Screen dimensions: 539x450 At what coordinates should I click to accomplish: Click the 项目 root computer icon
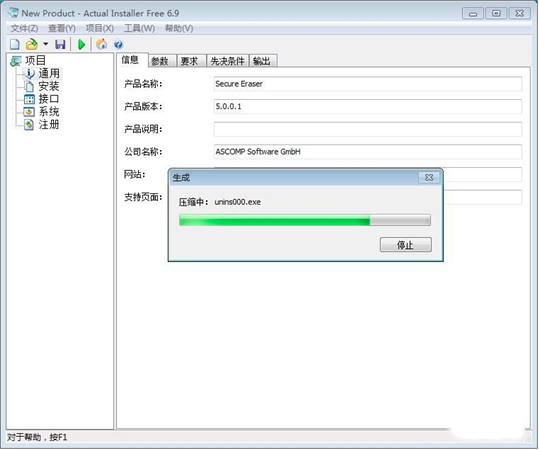click(x=16, y=61)
